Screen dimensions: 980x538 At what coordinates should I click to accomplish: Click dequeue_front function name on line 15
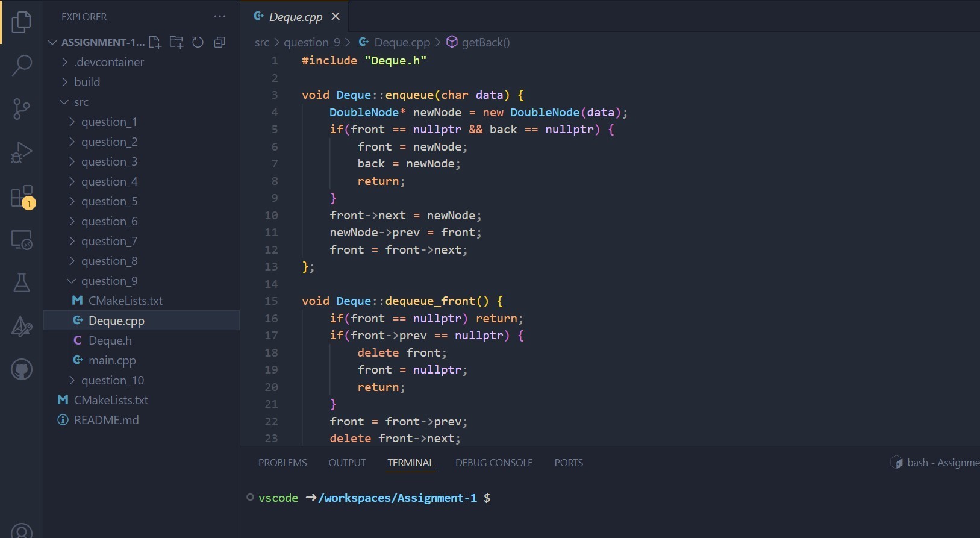click(430, 301)
